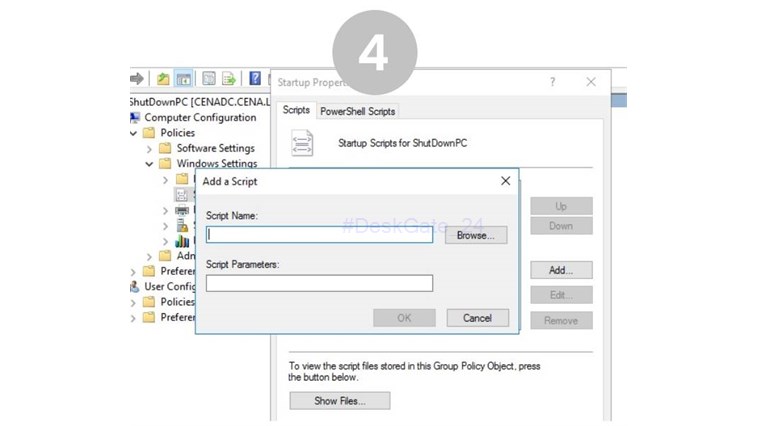Open the blue Help toolbar icon
The image size is (758, 426).
[x=255, y=78]
